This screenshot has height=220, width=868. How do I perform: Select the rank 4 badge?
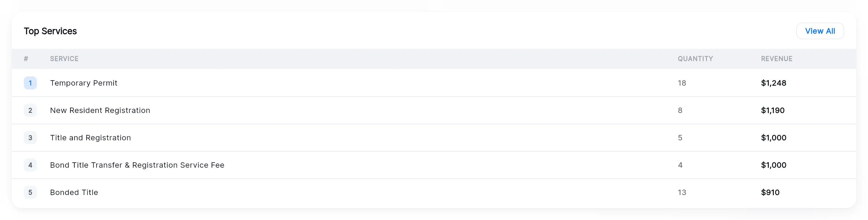coord(30,165)
